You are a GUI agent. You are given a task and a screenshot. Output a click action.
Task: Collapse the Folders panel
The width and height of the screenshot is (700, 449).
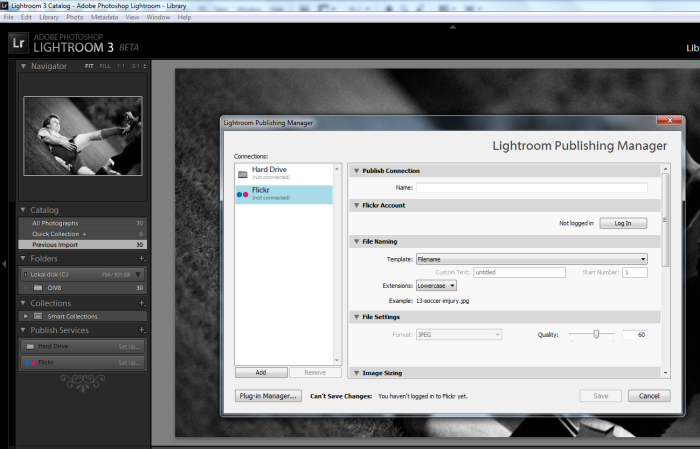[x=23, y=258]
